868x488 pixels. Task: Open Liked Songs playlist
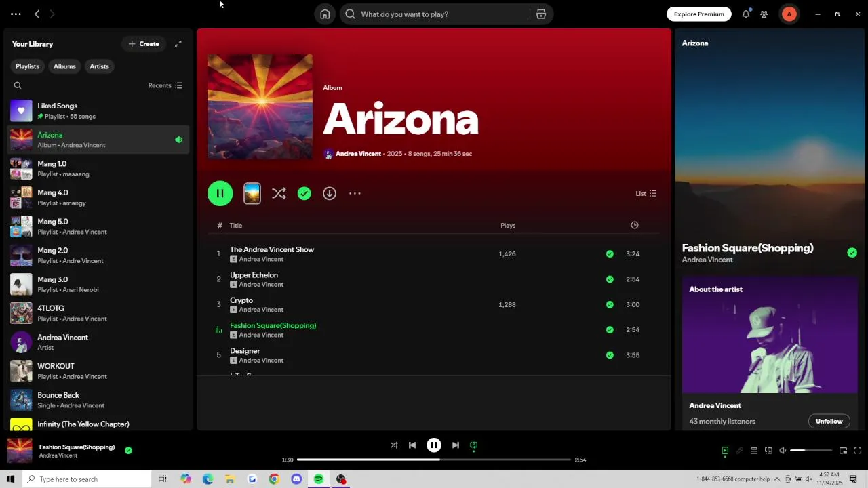click(x=99, y=111)
